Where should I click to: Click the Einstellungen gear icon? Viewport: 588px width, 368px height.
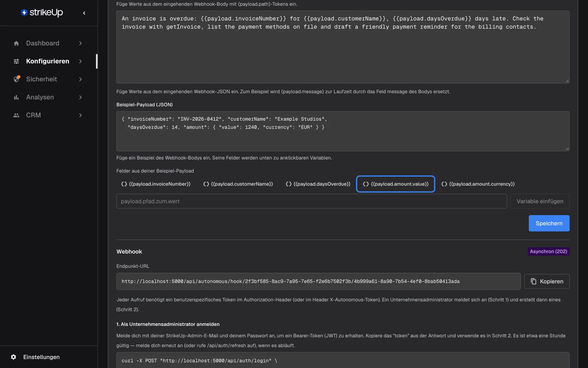(x=13, y=357)
